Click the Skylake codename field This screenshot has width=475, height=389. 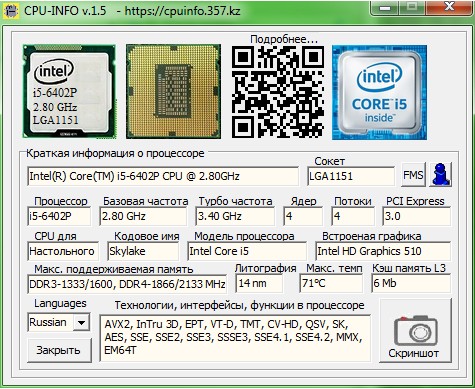pos(143,251)
